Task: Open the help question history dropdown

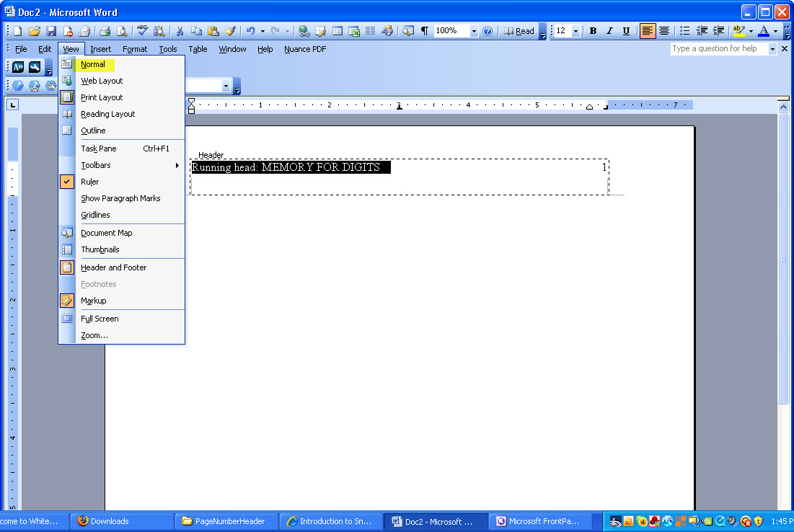Action: pyautogui.click(x=773, y=48)
